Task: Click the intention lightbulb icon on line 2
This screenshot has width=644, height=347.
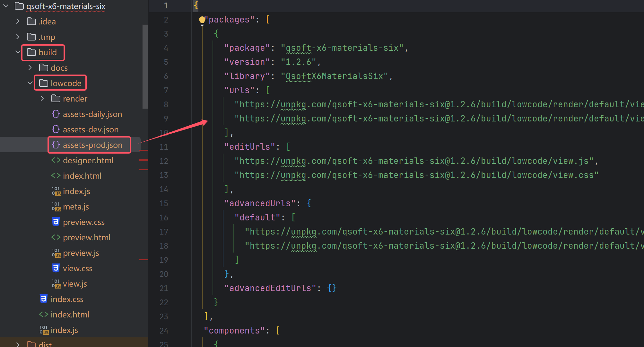Action: [x=202, y=21]
